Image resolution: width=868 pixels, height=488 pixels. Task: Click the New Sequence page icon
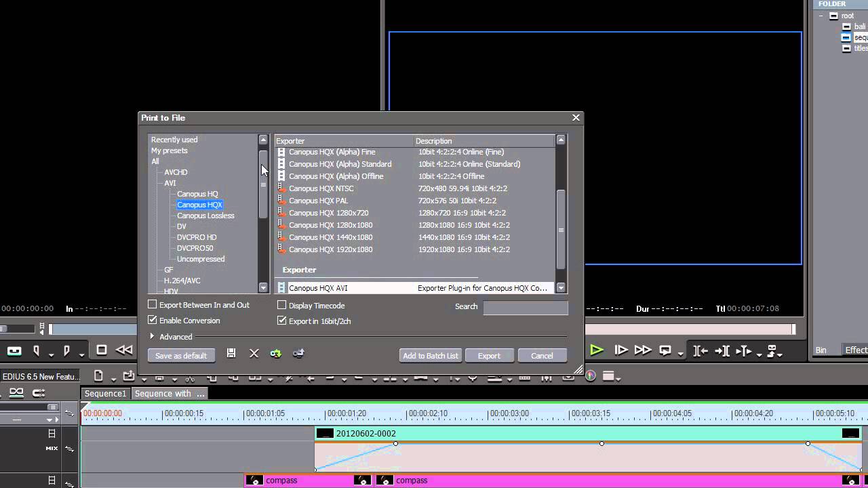pyautogui.click(x=98, y=376)
